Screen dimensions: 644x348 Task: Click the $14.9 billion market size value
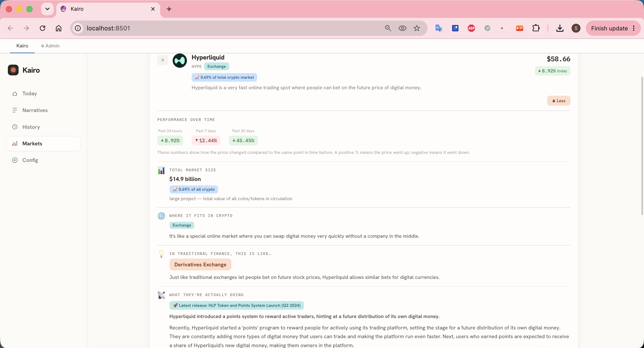pyautogui.click(x=185, y=179)
